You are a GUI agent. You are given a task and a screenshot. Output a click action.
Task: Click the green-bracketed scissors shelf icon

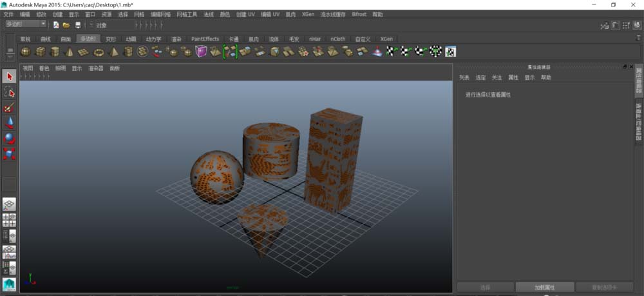tap(230, 52)
